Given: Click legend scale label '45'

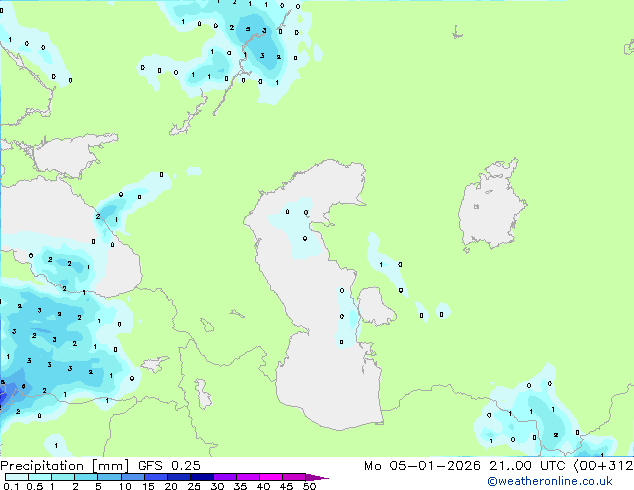Looking at the screenshot, I should [286, 486].
